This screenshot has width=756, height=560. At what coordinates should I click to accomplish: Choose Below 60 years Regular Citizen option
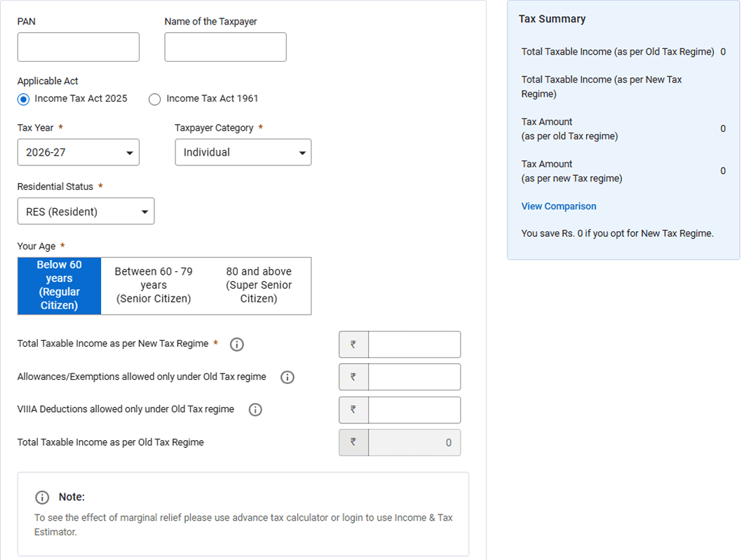(60, 285)
